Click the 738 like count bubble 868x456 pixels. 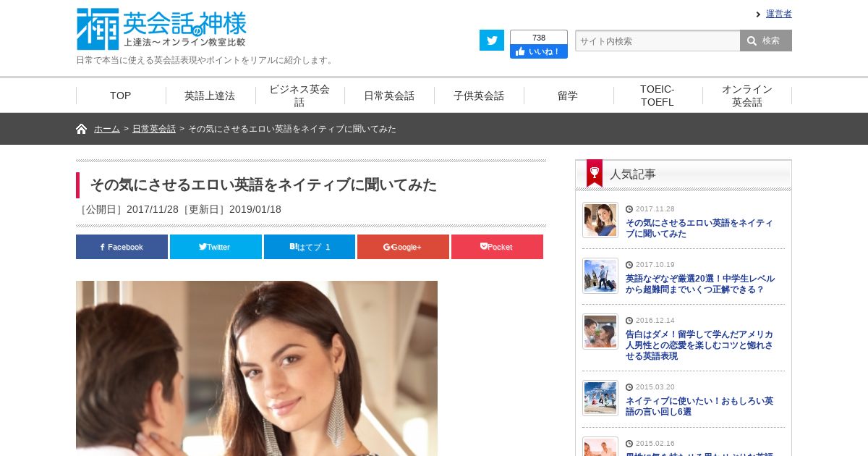point(538,38)
